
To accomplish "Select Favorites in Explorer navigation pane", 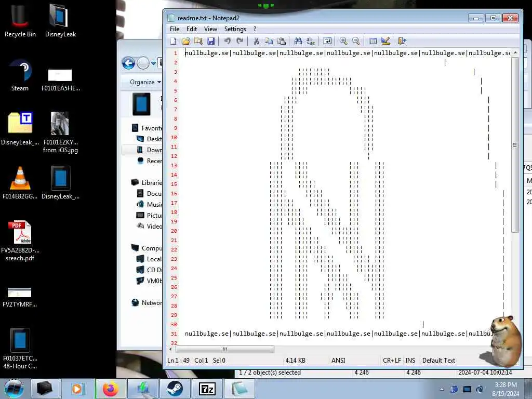I will pos(147,128).
